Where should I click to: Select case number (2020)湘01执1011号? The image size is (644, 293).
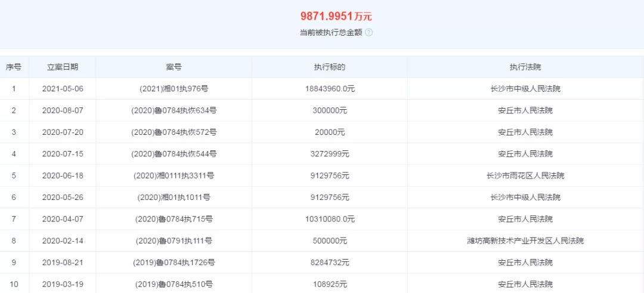[174, 198]
